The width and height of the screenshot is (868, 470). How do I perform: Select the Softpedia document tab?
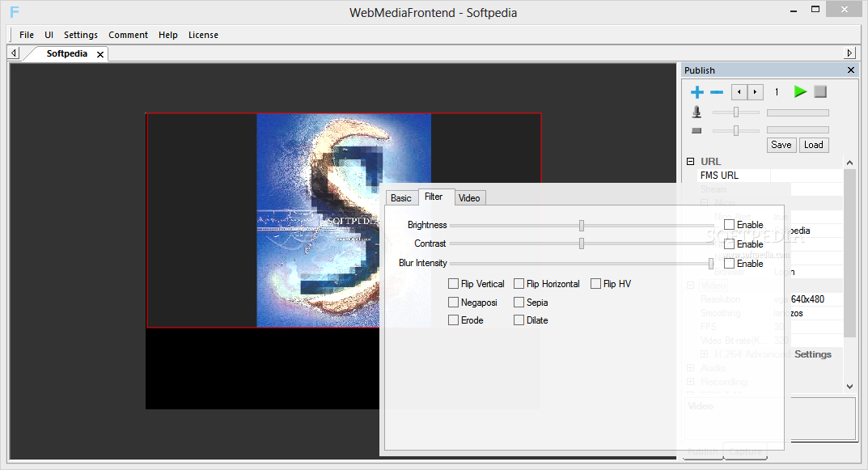coord(66,53)
